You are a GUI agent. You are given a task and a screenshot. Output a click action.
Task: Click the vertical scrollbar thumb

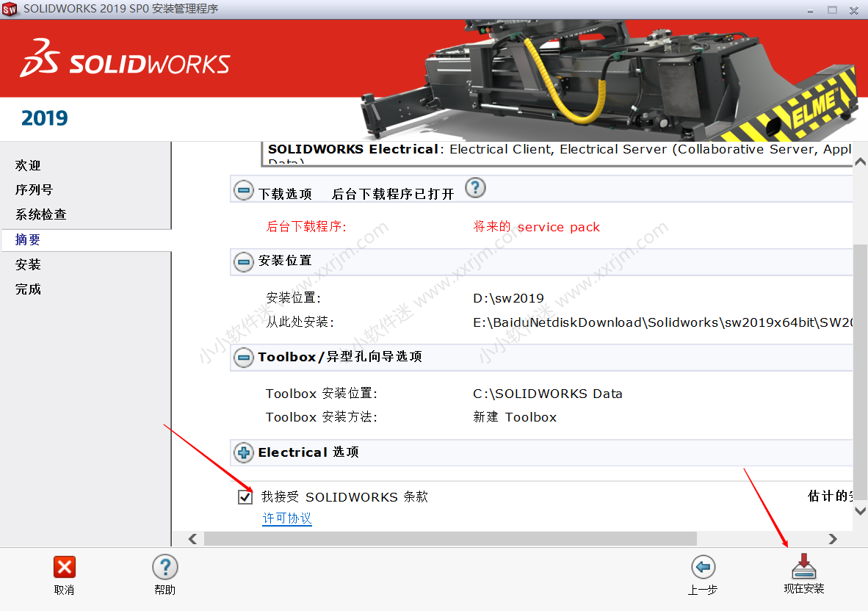click(x=860, y=372)
